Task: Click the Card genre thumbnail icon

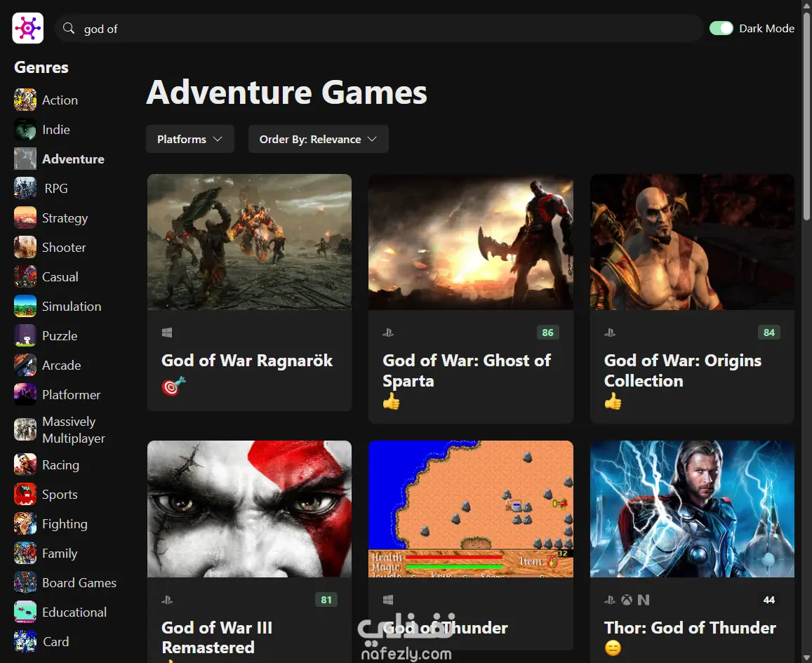Action: coord(25,642)
